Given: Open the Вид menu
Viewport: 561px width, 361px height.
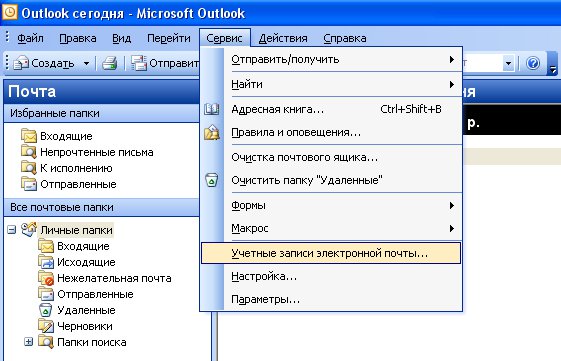Looking at the screenshot, I should pyautogui.click(x=121, y=38).
